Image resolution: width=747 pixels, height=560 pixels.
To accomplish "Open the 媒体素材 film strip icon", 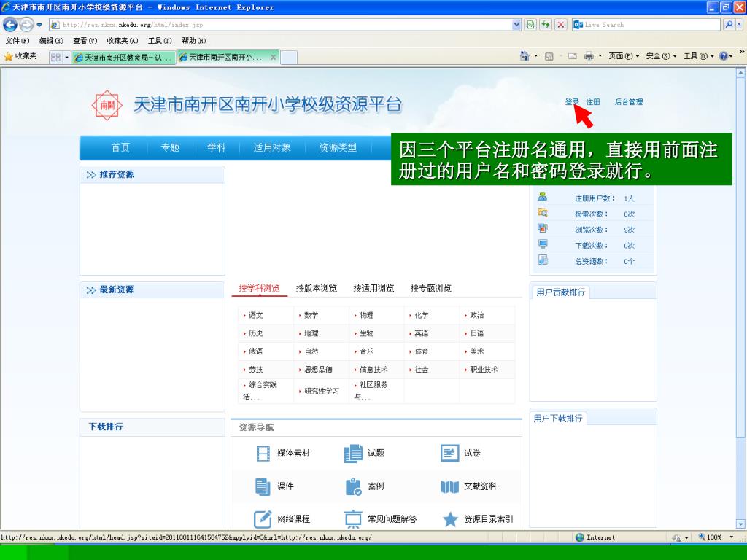I will click(x=263, y=454).
